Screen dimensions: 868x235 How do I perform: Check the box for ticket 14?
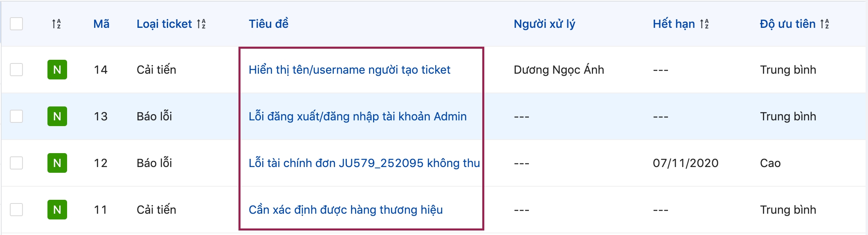click(x=16, y=70)
